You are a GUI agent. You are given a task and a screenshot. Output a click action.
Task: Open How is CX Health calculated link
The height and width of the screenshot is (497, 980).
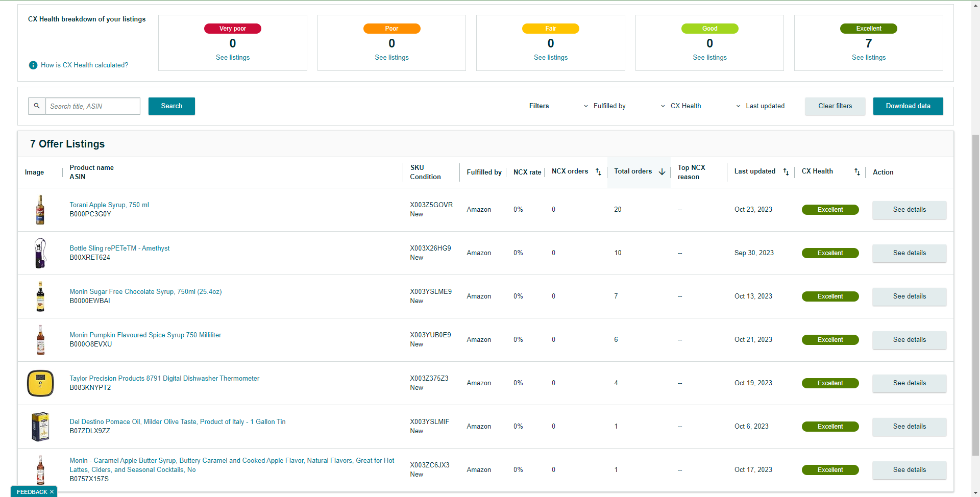(84, 65)
